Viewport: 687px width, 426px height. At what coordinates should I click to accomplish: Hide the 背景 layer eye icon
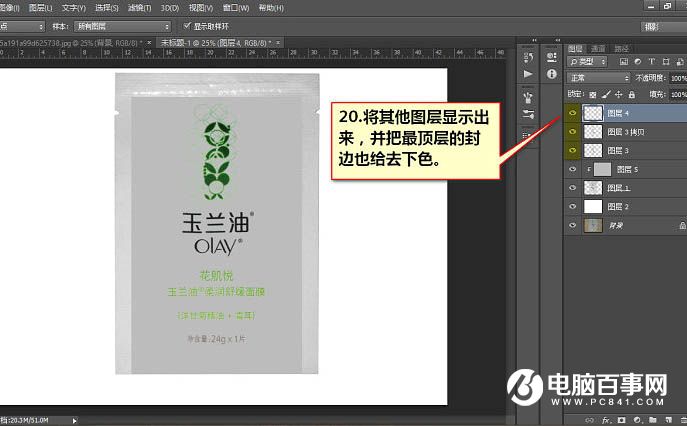pos(572,225)
